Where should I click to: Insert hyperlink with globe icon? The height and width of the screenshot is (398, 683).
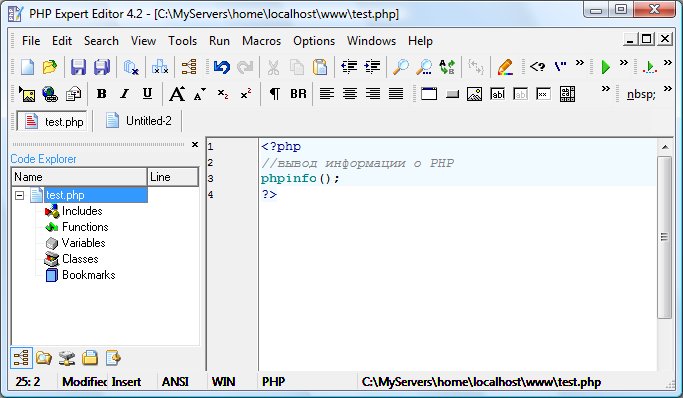click(x=50, y=94)
